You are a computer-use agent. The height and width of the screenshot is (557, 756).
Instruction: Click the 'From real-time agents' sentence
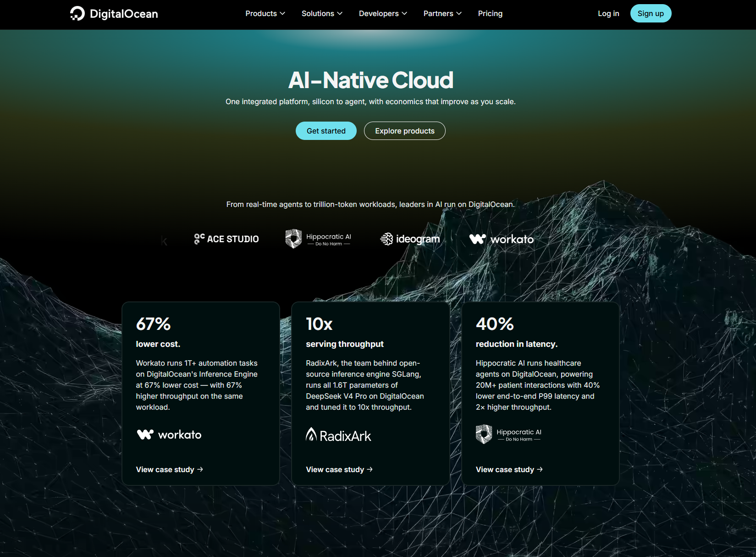[370, 205]
